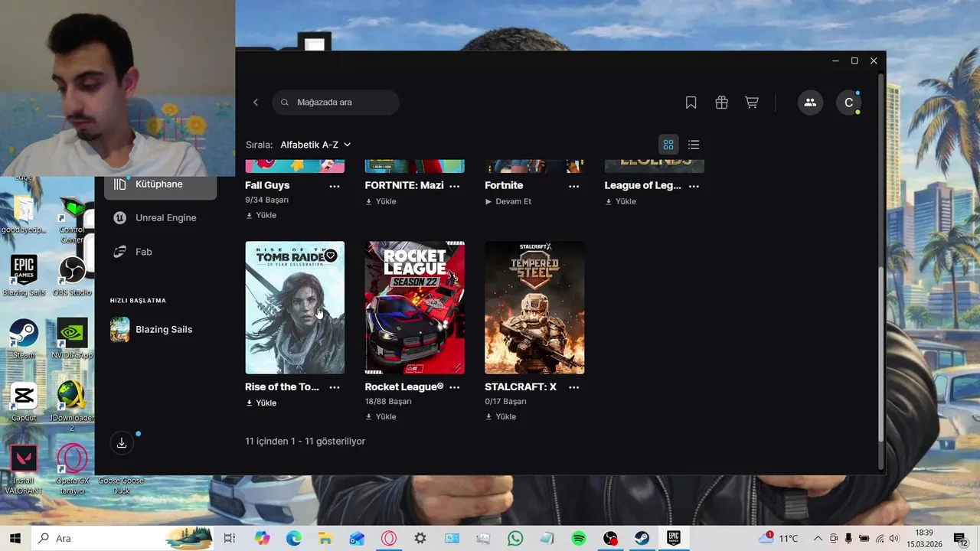Click the Mağazada ara search field
The height and width of the screenshot is (551, 980).
pos(335,103)
